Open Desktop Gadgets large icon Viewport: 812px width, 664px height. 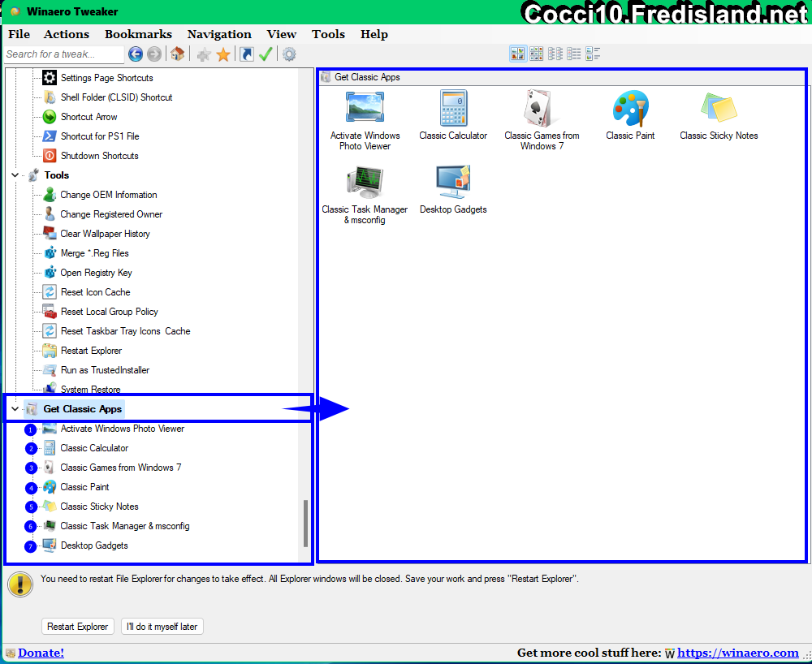tap(453, 182)
